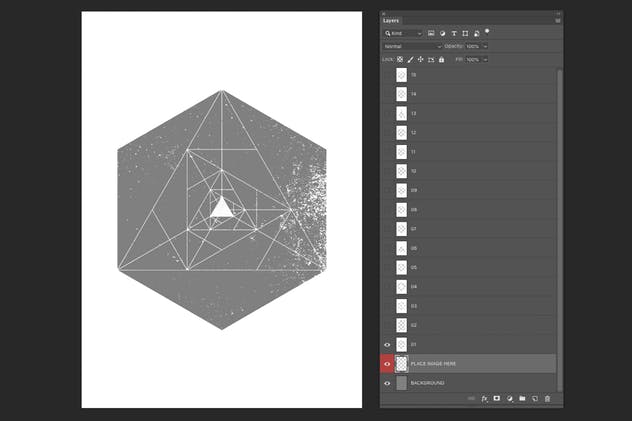Open the Fill slider dropdown arrow
This screenshot has width=632, height=421.
click(485, 60)
